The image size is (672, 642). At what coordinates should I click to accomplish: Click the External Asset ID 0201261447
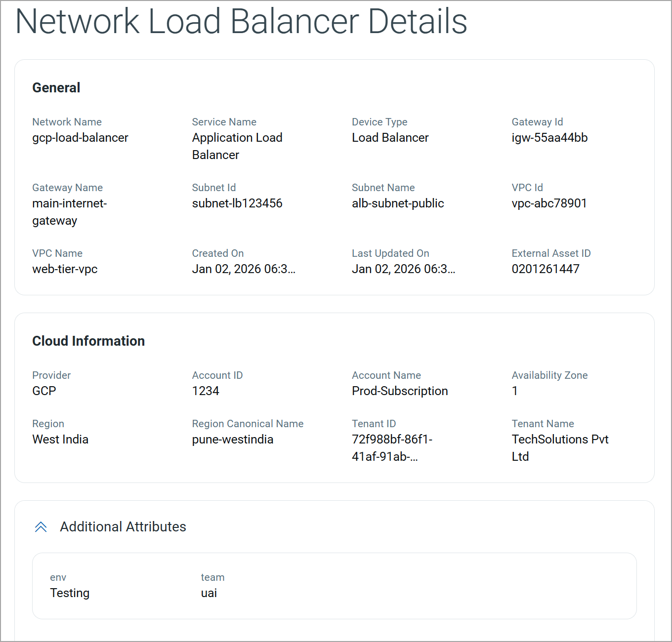click(546, 269)
